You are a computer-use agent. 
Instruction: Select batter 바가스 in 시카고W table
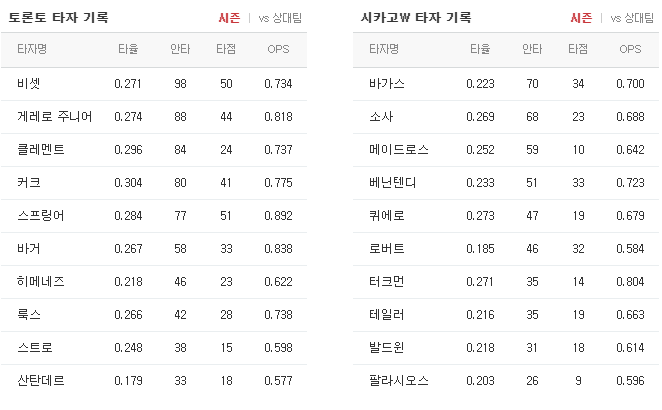coord(387,84)
